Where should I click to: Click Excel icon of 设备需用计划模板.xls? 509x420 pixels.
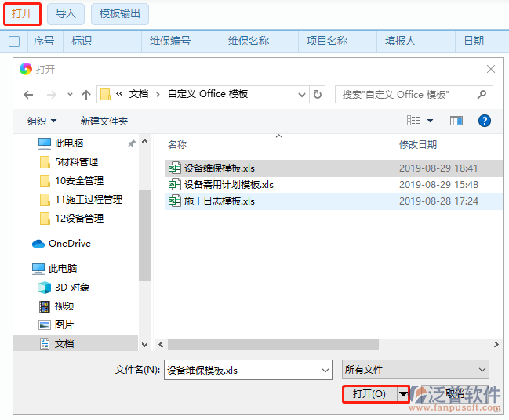tap(175, 185)
